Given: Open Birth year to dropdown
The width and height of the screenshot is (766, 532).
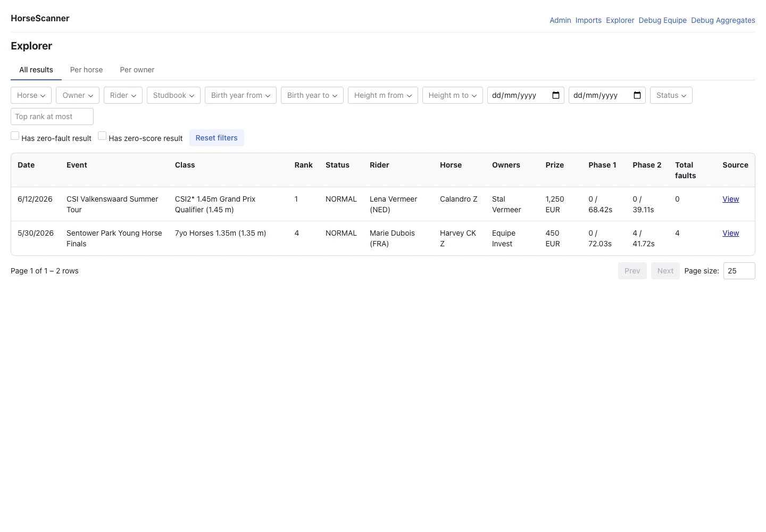Looking at the screenshot, I should pos(312,95).
